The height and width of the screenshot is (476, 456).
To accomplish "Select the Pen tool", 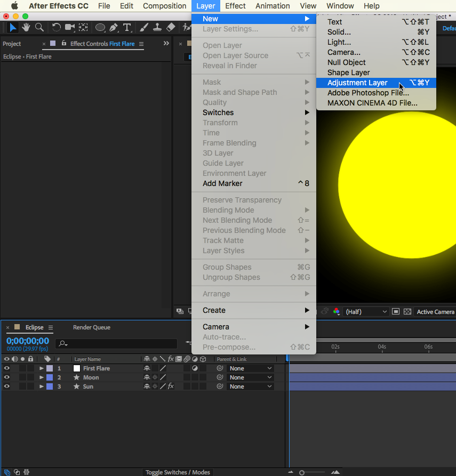I will click(113, 27).
